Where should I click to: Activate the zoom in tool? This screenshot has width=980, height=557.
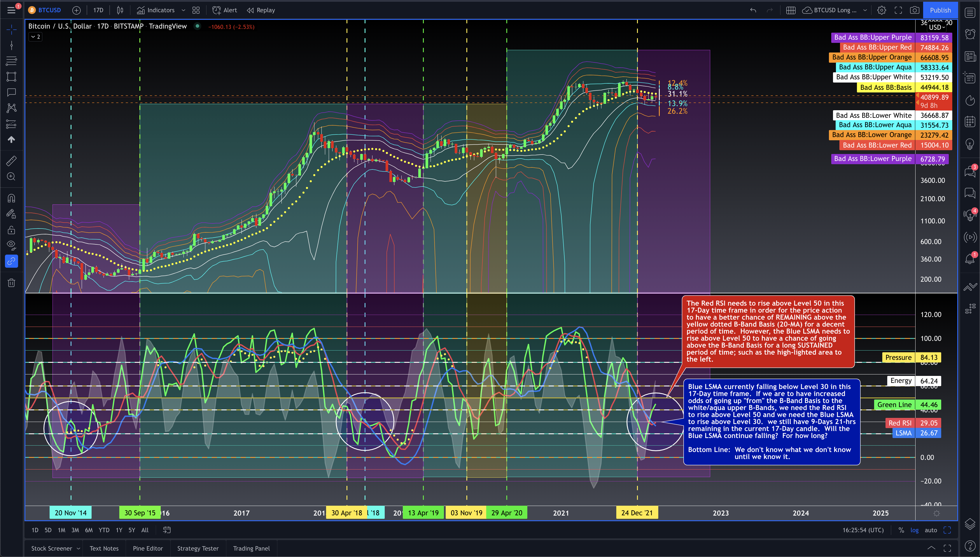click(11, 176)
